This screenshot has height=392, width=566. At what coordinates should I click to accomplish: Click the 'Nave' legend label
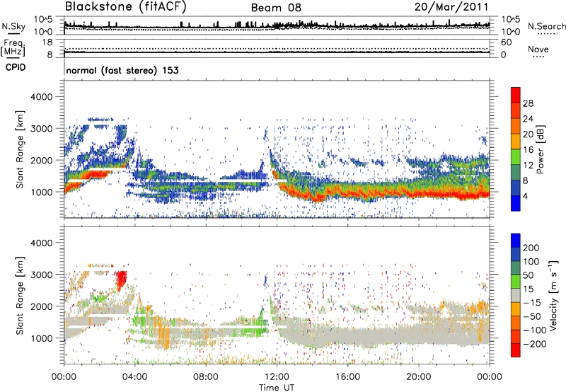click(x=538, y=50)
